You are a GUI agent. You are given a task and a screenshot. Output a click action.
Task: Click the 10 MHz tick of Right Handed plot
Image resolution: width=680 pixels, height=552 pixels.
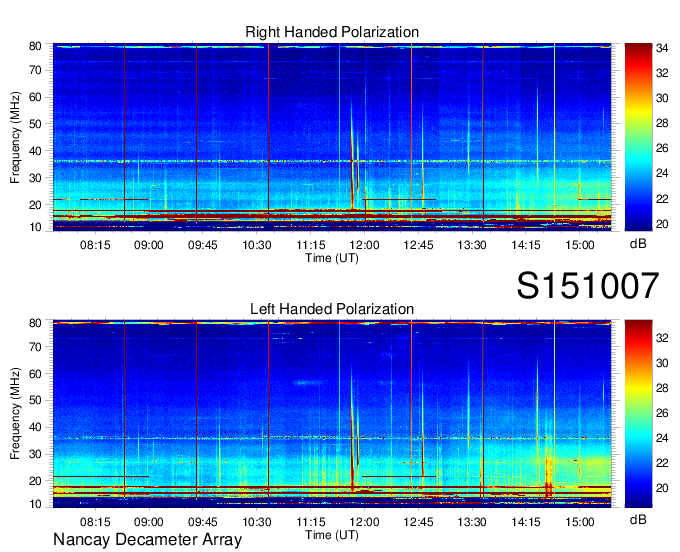point(35,227)
